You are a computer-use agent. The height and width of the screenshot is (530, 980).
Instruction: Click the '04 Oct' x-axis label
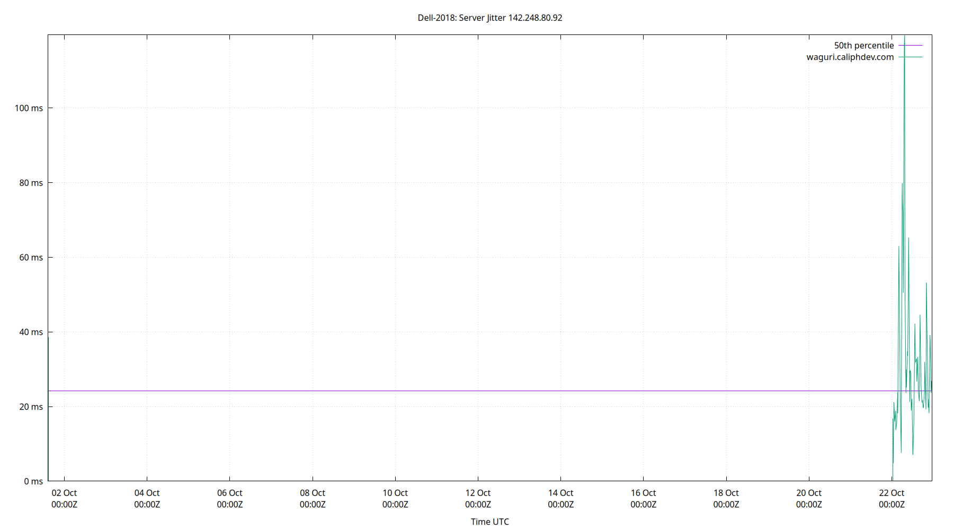click(x=147, y=493)
